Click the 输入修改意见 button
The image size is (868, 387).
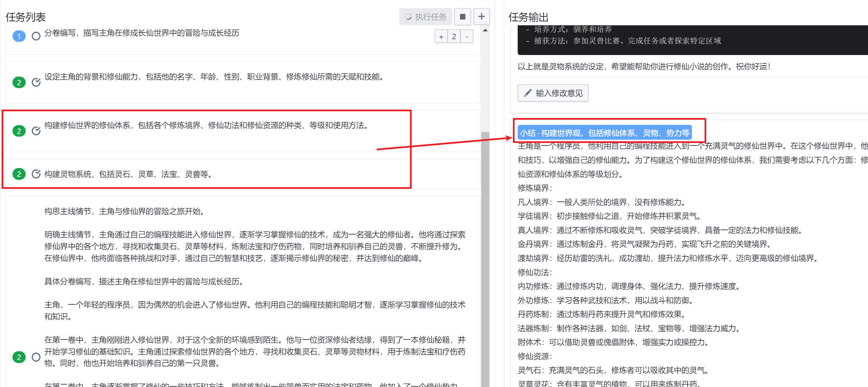(553, 93)
